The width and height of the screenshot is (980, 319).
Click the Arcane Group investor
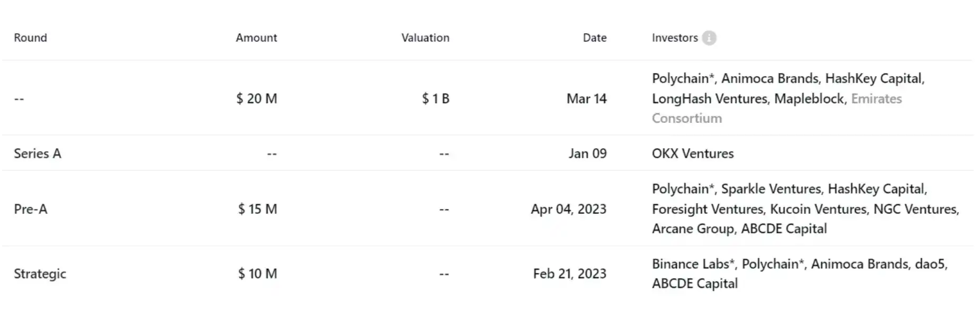693,229
